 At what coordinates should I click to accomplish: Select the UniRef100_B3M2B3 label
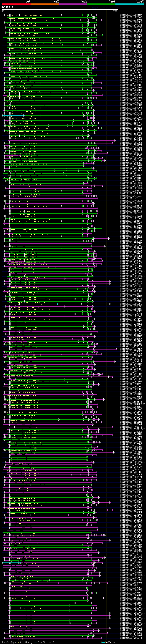click(x=131, y=562)
